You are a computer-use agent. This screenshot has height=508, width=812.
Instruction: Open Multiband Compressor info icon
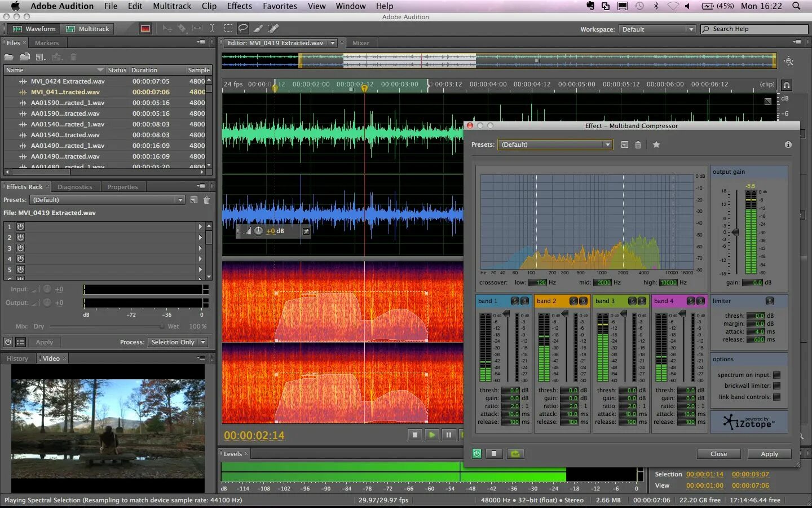788,144
